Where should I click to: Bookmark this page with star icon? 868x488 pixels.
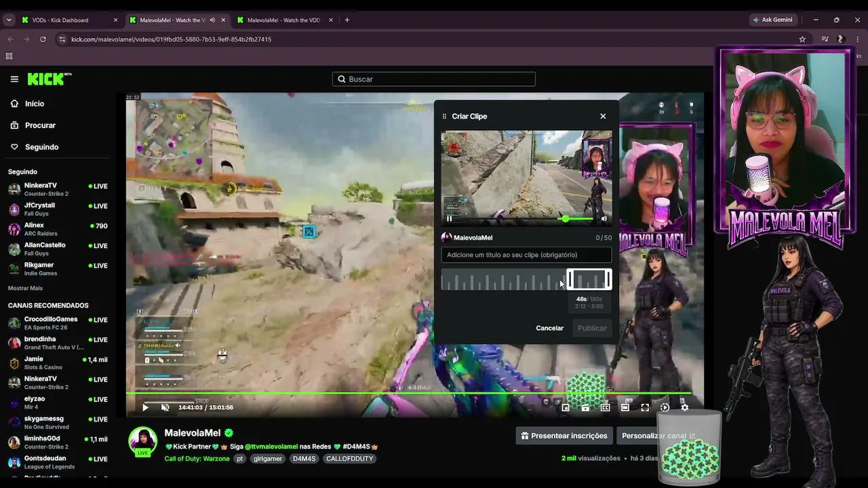(802, 39)
